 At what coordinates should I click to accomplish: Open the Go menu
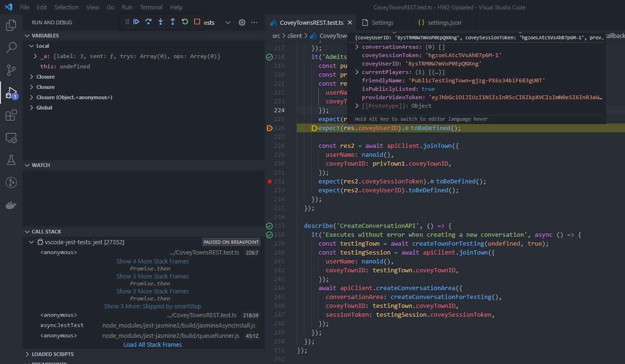(x=110, y=7)
